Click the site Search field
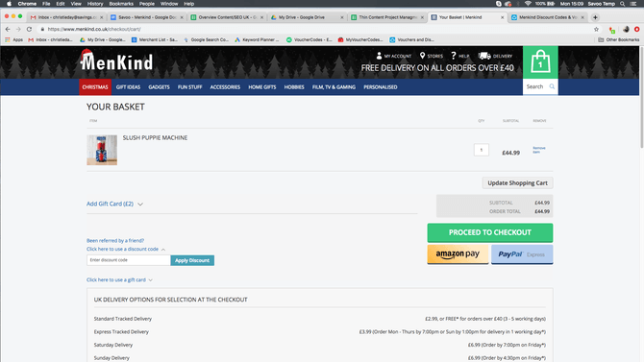 coord(535,86)
